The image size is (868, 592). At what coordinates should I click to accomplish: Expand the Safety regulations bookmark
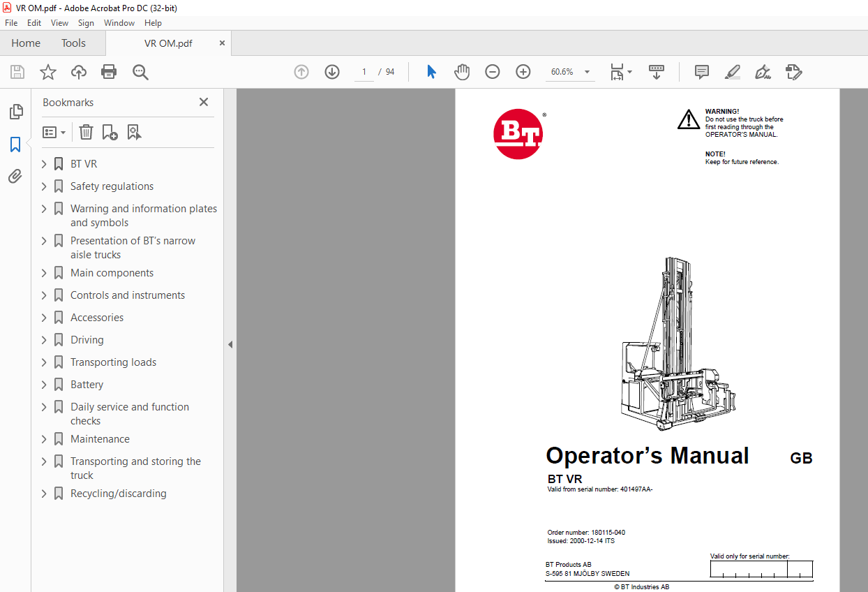coord(44,186)
